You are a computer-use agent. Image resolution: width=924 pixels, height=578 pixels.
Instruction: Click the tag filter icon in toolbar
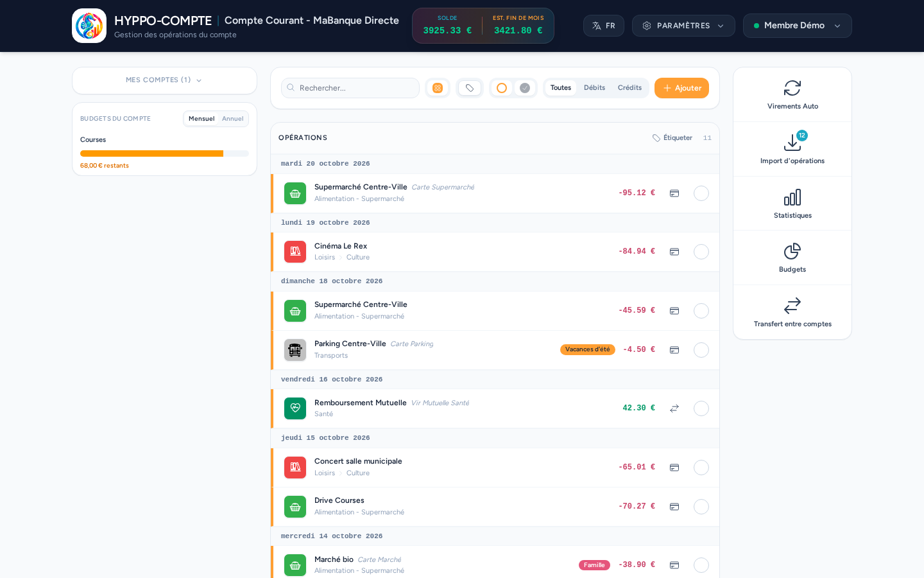point(470,88)
